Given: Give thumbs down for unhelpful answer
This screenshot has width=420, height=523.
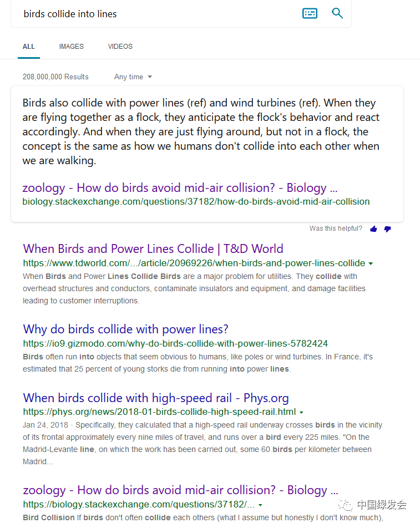Looking at the screenshot, I should [387, 229].
